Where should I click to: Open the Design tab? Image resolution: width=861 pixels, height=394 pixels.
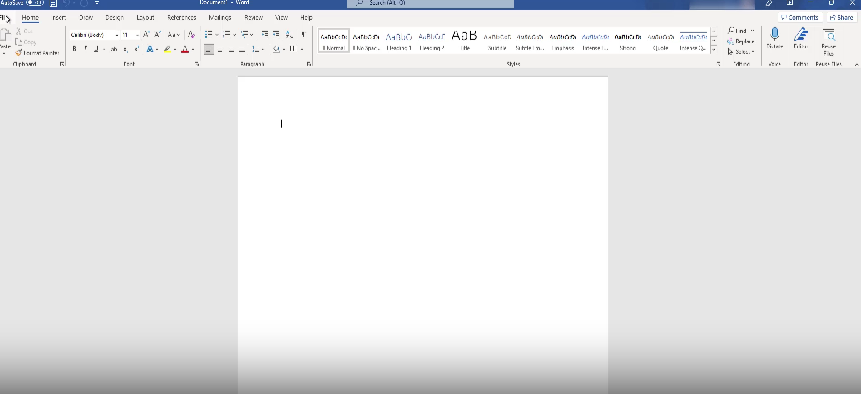click(114, 18)
